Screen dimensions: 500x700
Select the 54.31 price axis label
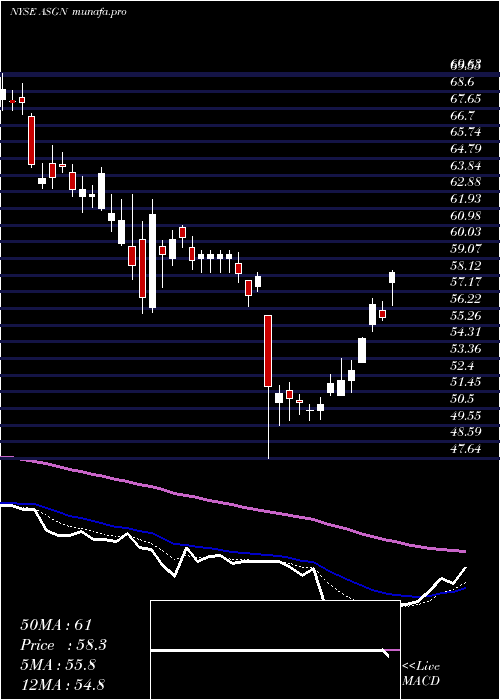pos(465,332)
